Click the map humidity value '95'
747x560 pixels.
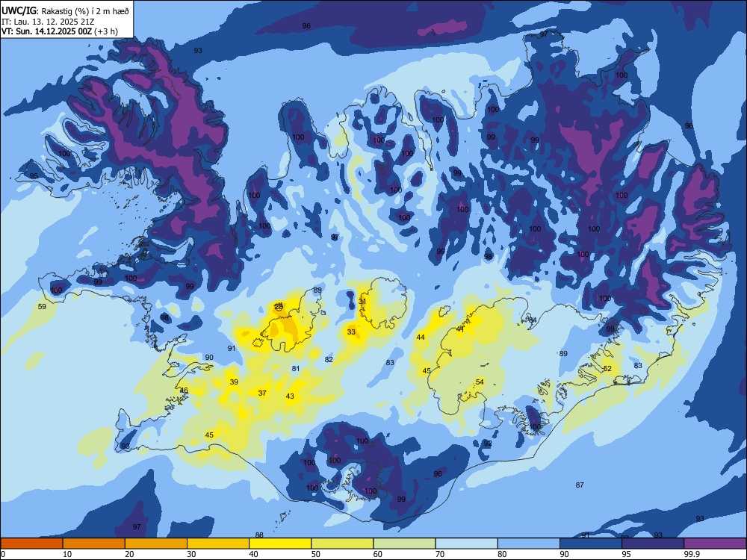point(34,176)
